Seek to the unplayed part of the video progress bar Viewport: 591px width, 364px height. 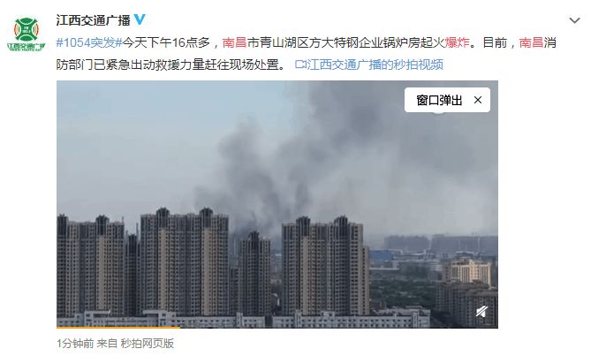tap(339, 328)
